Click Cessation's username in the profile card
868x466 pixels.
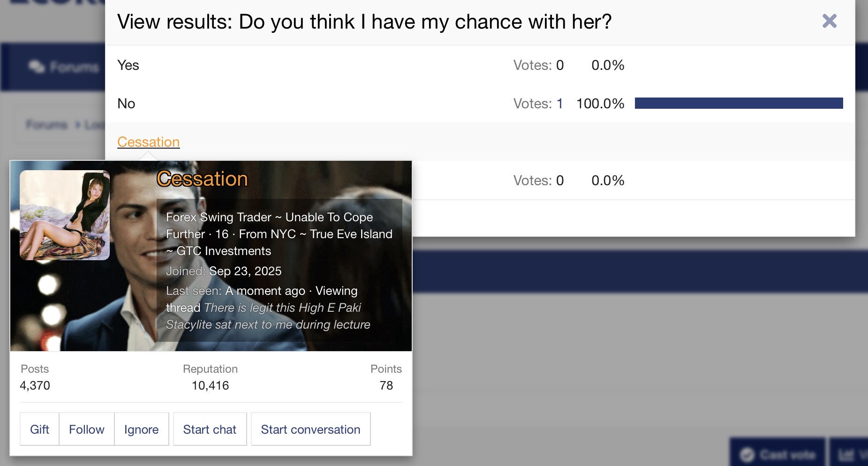point(202,179)
